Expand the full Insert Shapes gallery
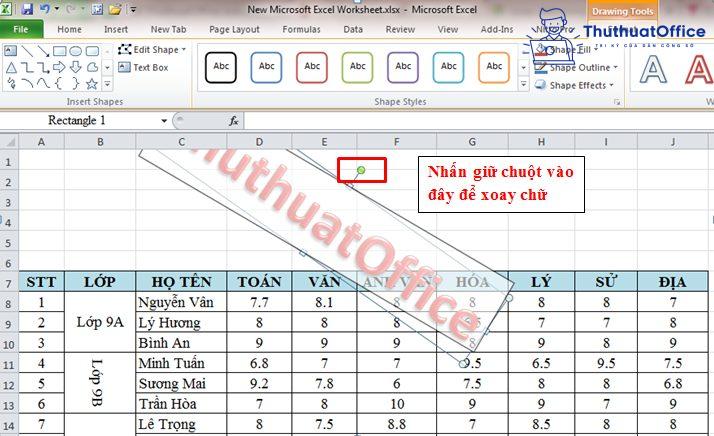The width and height of the screenshot is (714, 436). coord(107,84)
